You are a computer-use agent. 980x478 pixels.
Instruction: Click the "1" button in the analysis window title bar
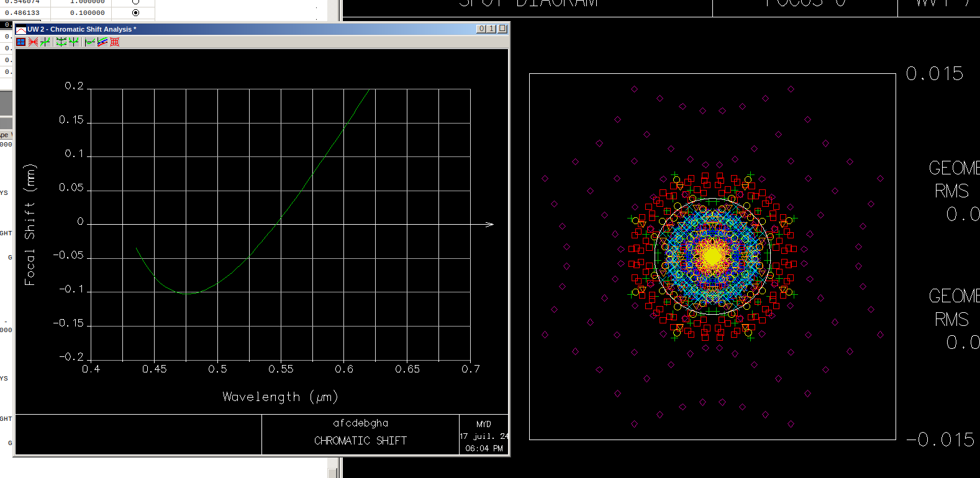click(x=491, y=29)
